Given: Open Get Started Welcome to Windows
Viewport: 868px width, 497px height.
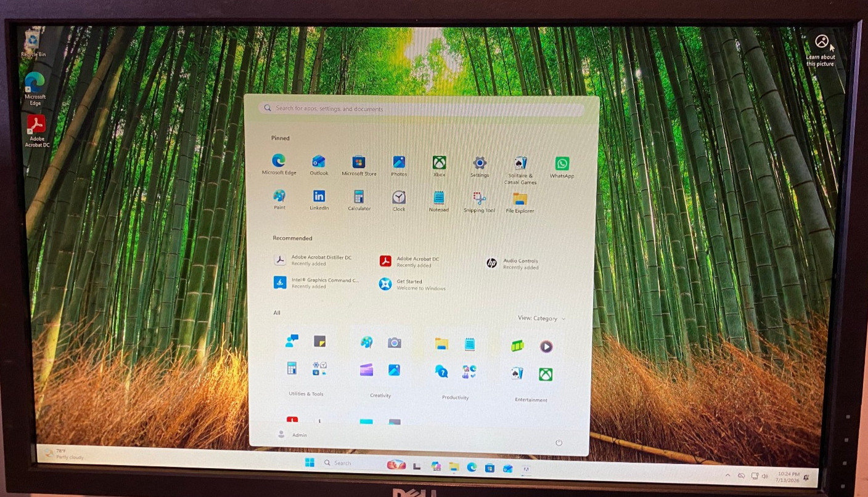Looking at the screenshot, I should point(412,284).
